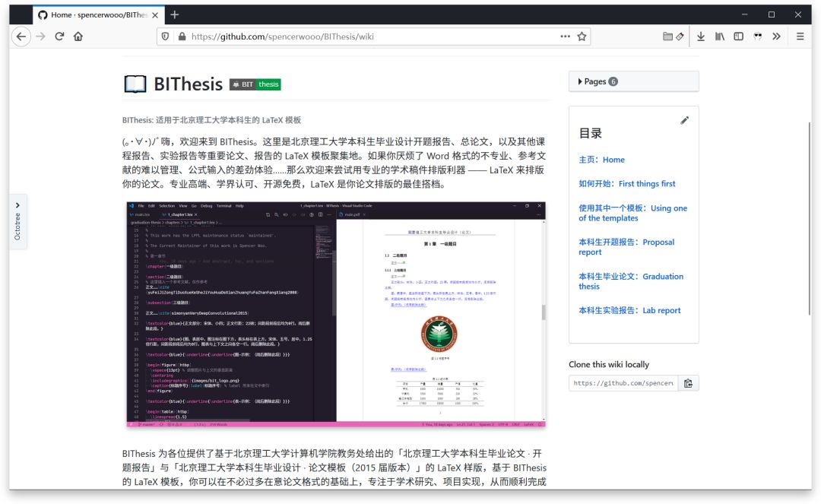The image size is (821, 504).
Task: Select the Home wiki browser tab
Action: pyautogui.click(x=87, y=14)
